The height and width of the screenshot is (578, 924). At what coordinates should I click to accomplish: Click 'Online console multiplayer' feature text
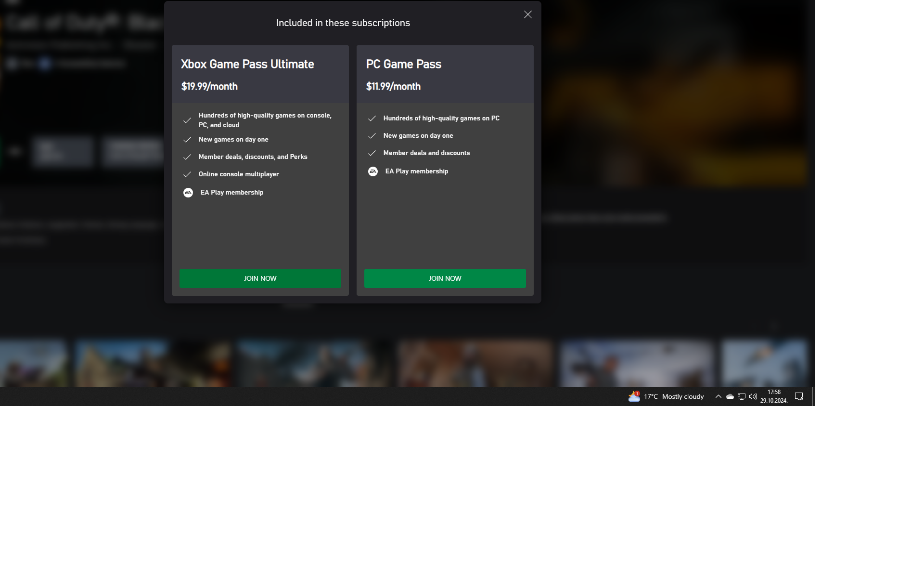point(239,174)
